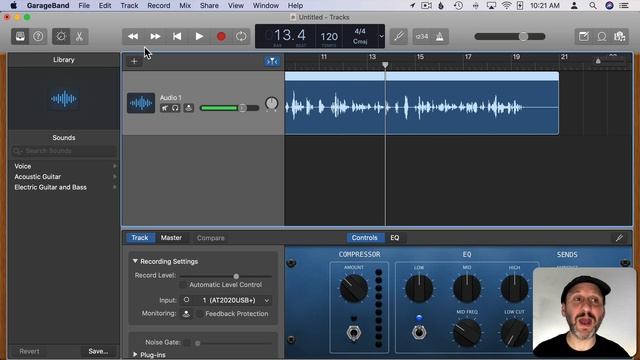
Task: Select the Audio 1 waveform region
Action: coord(422,103)
